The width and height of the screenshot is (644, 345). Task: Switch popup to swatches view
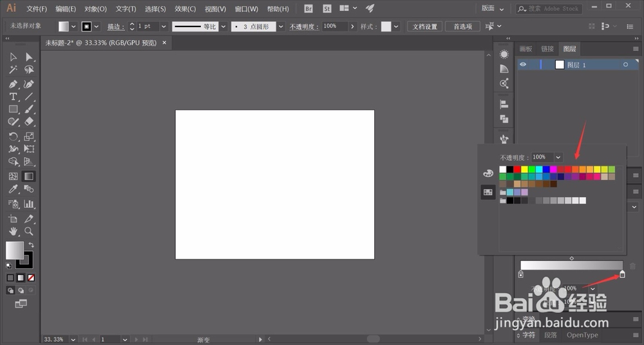[488, 192]
